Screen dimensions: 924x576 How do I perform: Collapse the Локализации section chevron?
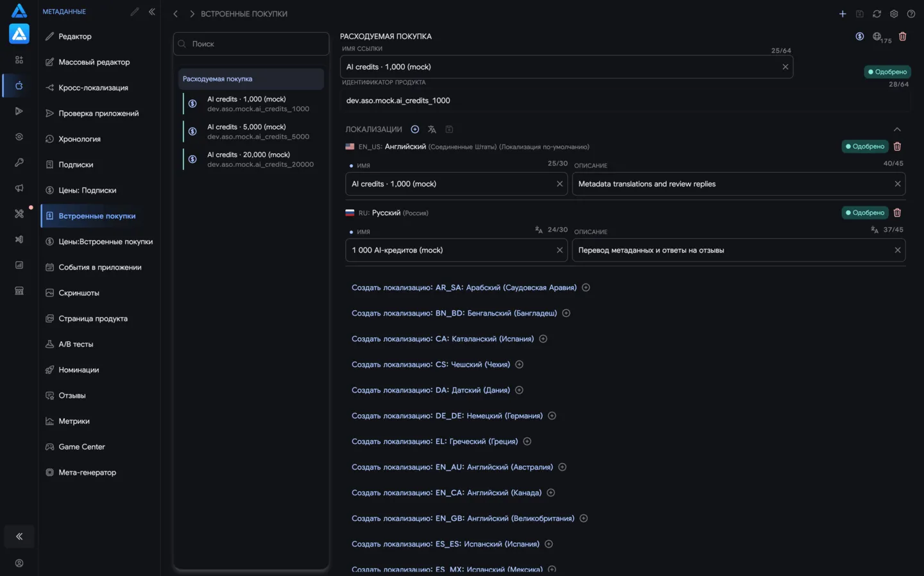(x=897, y=130)
